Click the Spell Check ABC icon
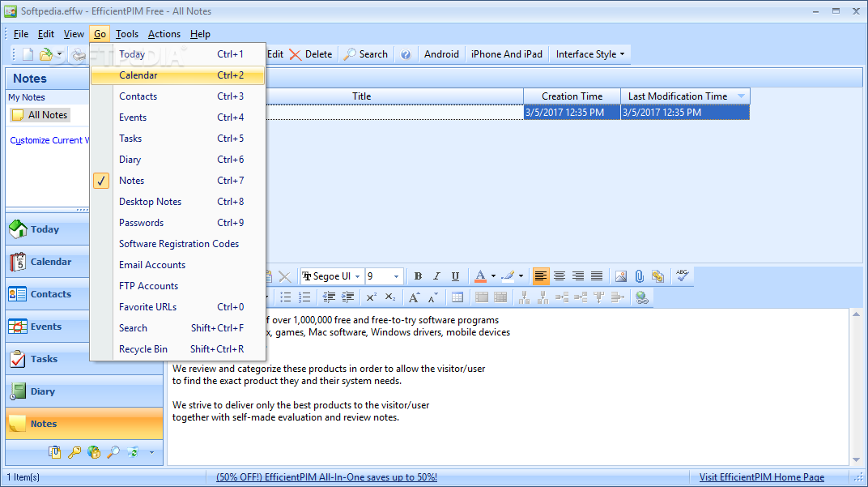The width and height of the screenshot is (868, 487). tap(683, 276)
